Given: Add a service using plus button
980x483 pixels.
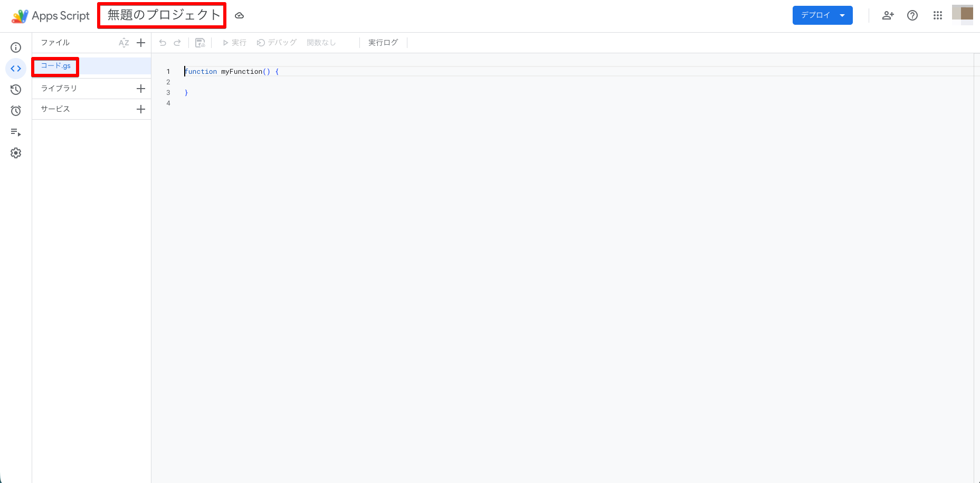Looking at the screenshot, I should click(141, 109).
